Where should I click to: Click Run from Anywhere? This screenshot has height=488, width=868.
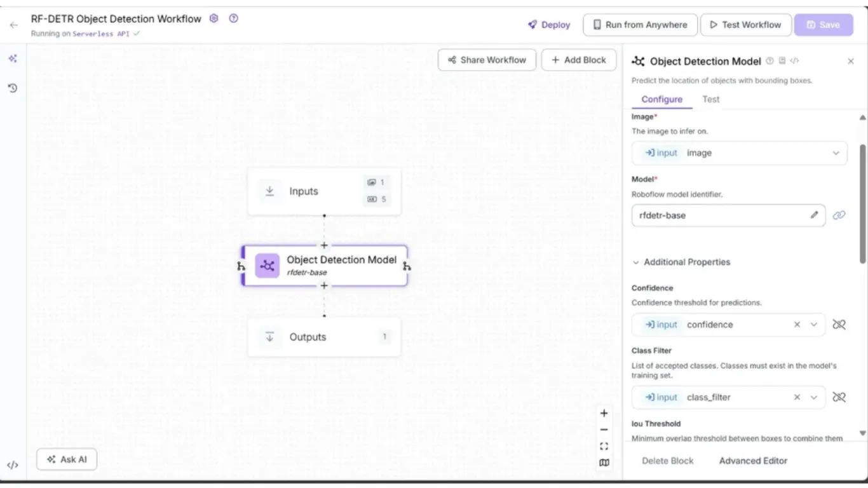pyautogui.click(x=640, y=25)
